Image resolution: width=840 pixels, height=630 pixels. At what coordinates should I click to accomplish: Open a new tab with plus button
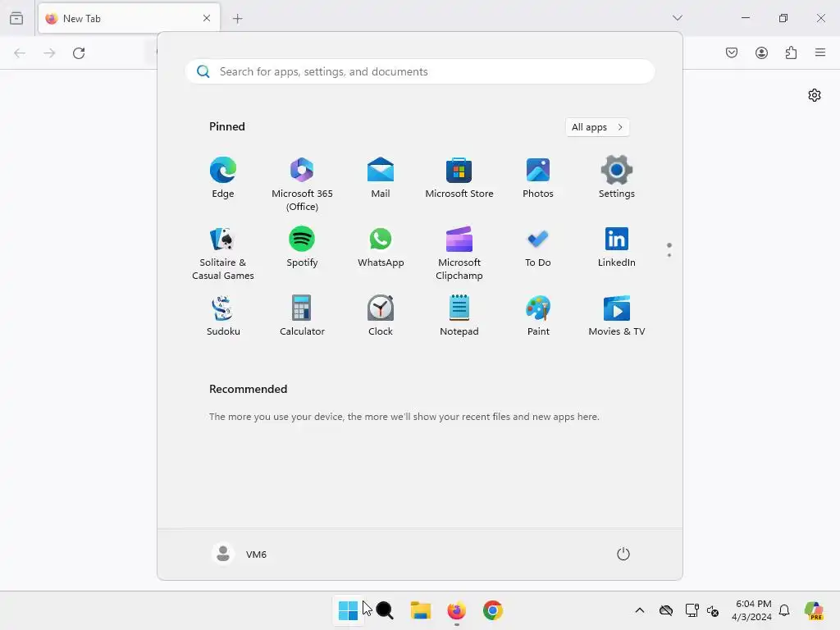click(237, 19)
